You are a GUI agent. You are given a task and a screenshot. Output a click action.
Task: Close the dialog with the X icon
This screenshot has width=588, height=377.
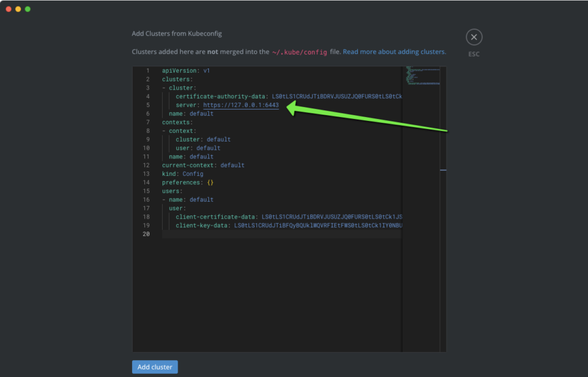click(474, 38)
